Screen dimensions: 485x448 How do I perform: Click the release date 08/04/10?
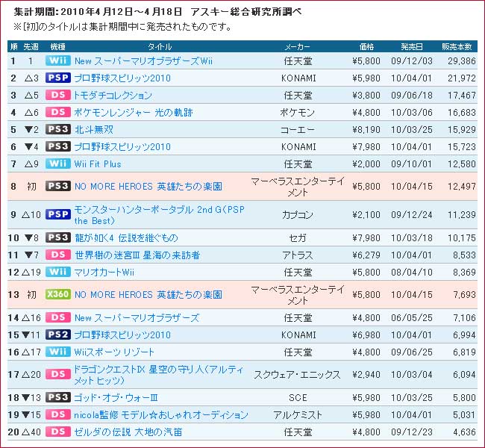(x=412, y=272)
